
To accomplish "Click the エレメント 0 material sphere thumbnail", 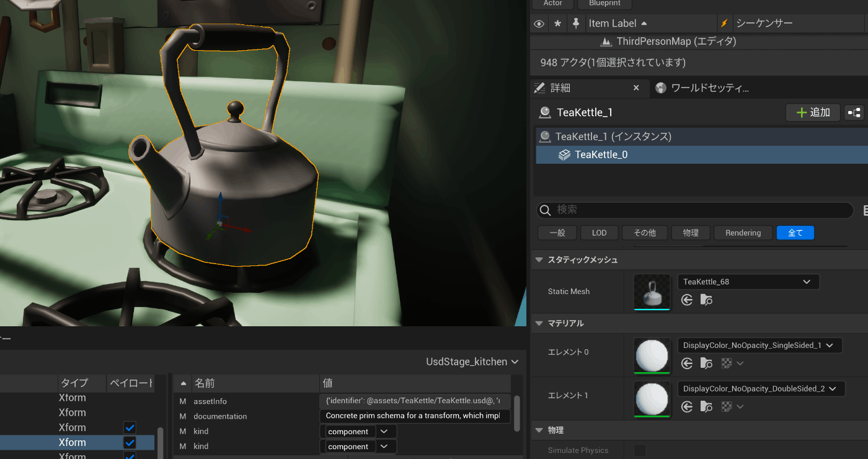I will click(x=652, y=356).
